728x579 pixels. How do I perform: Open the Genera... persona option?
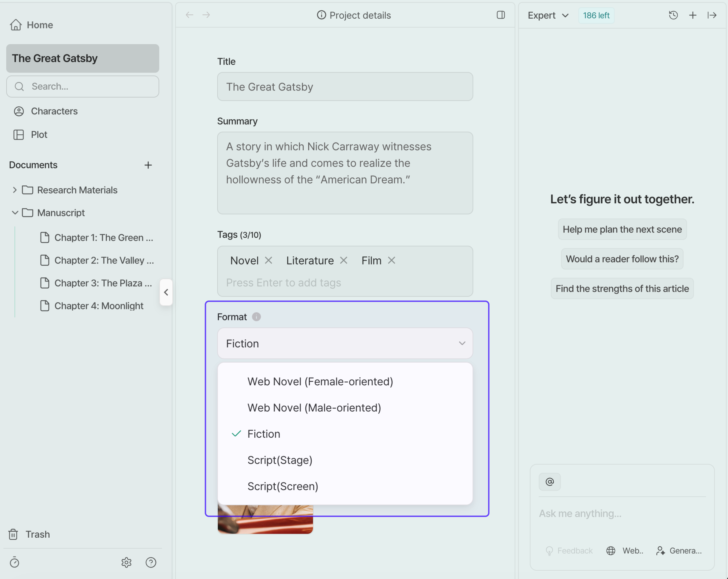[x=679, y=551]
